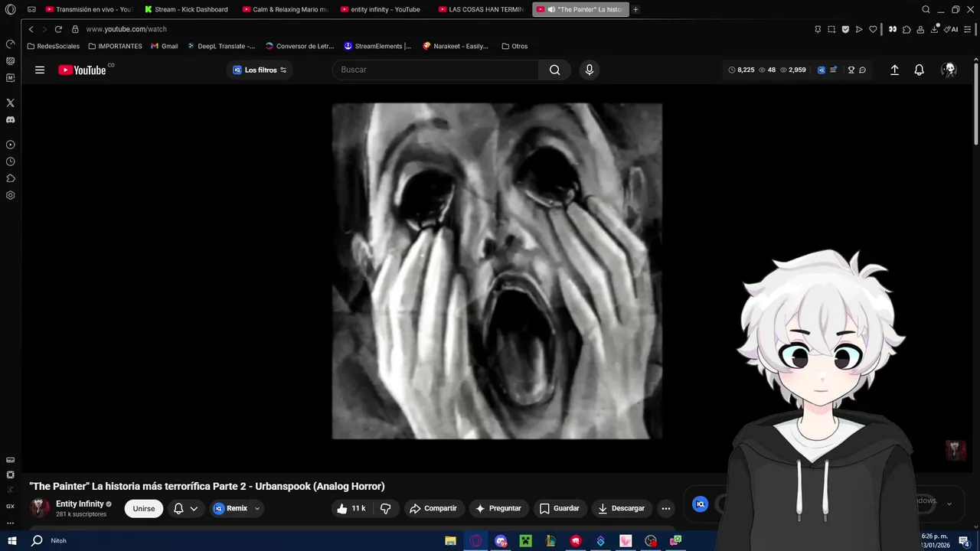The height and width of the screenshot is (551, 980).
Task: Switch to Transmisión en vivo tab
Action: 88,10
